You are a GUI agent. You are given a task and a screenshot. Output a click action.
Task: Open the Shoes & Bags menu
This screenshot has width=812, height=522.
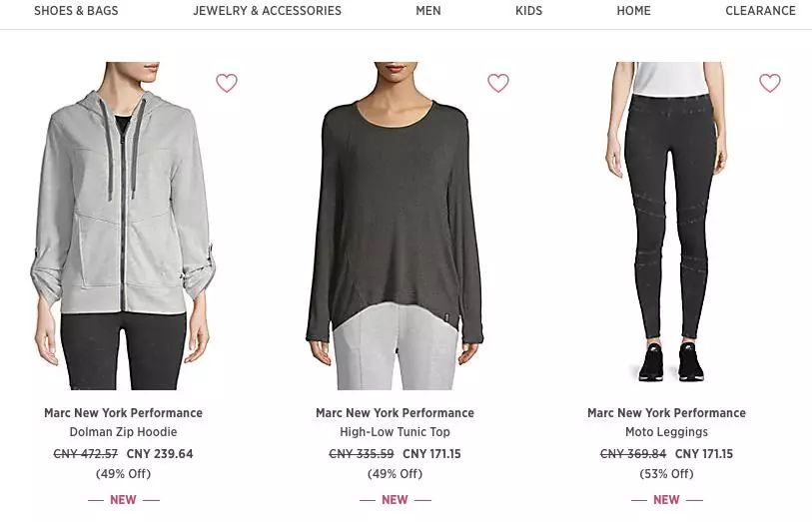pos(76,11)
